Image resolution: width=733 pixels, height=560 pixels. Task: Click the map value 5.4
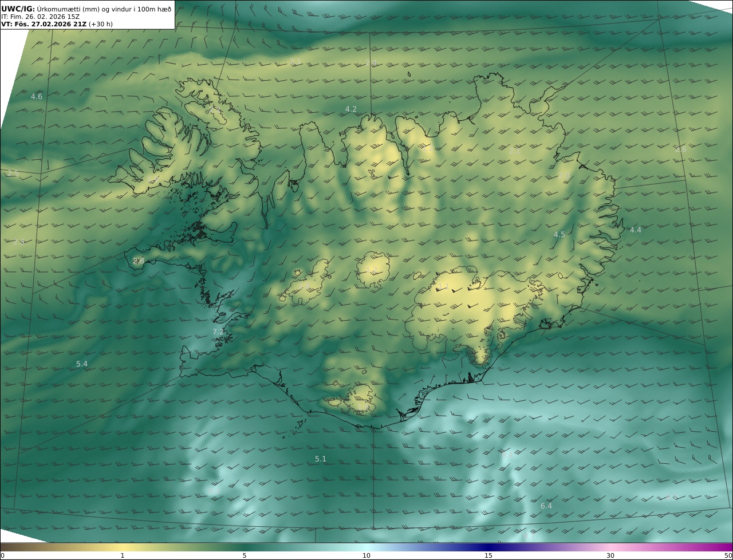click(x=82, y=364)
